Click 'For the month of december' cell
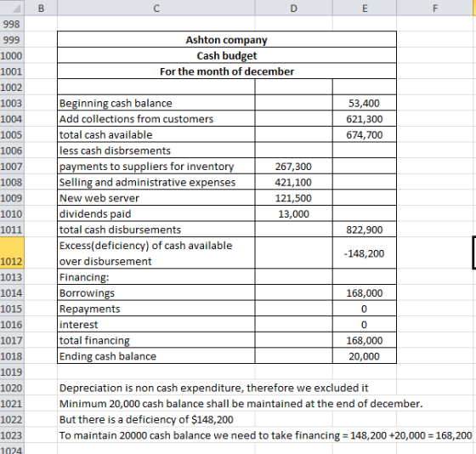The image size is (476, 454). tap(227, 71)
